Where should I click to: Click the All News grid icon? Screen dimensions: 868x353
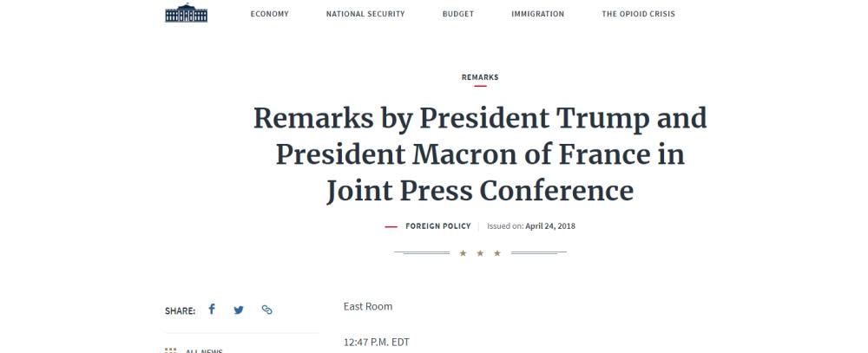171,350
